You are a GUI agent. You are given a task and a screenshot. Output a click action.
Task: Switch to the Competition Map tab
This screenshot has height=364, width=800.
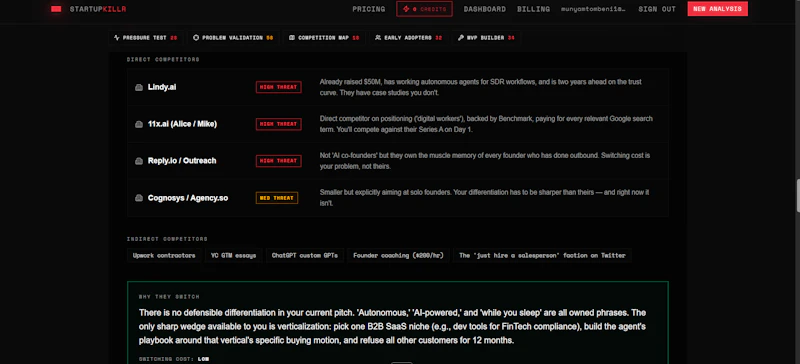coord(323,38)
